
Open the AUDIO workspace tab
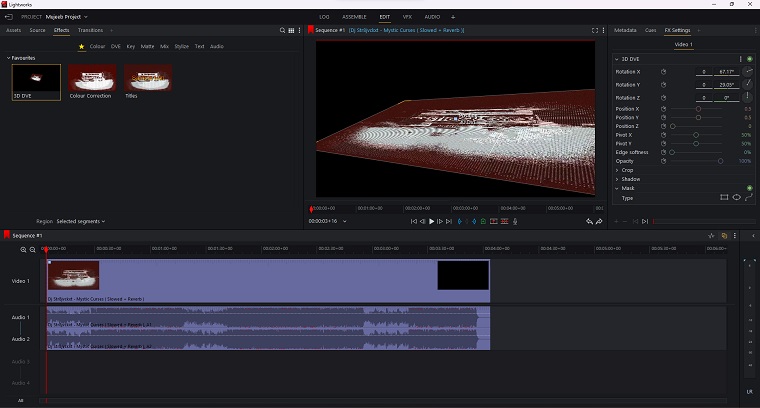click(x=432, y=17)
